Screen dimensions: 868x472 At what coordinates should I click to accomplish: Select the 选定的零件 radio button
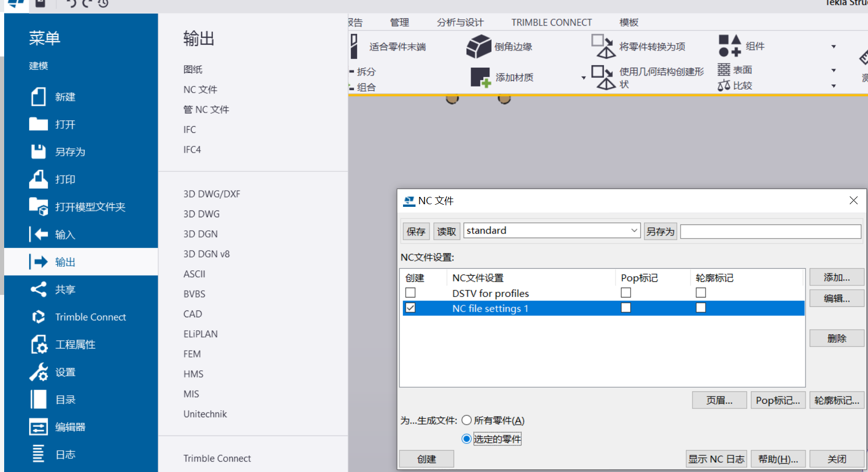click(467, 439)
